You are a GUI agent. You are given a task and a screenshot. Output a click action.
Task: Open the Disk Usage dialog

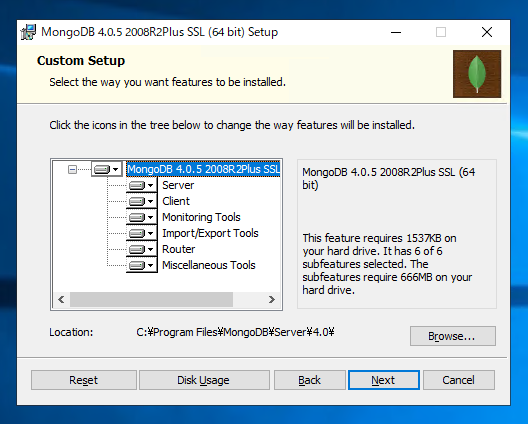(203, 380)
